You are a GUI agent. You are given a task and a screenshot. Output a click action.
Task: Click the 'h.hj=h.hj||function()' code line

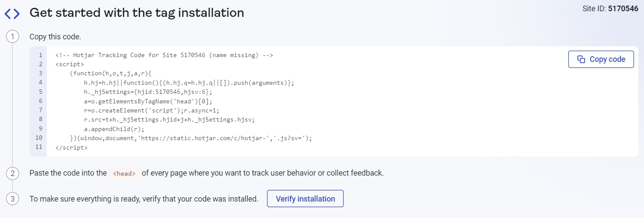tap(189, 83)
